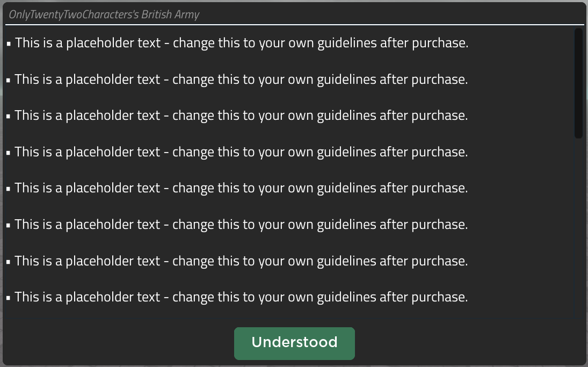Select the fourth placeholder guideline text
588x367 pixels.
click(x=242, y=152)
